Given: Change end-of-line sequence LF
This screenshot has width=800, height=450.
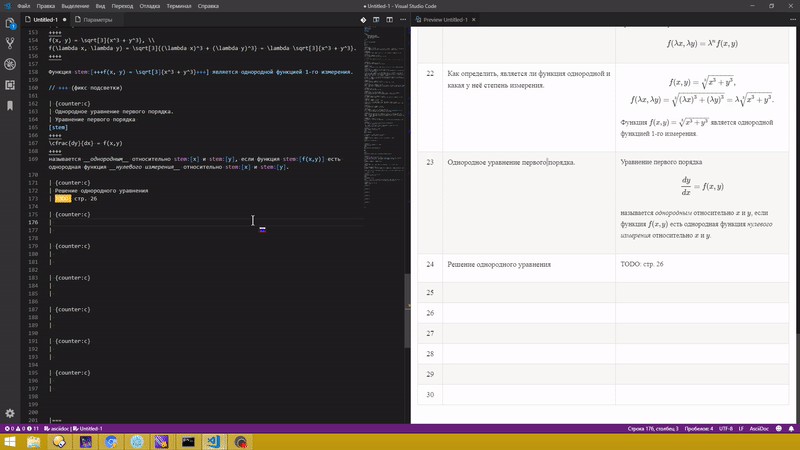Looking at the screenshot, I should point(741,429).
